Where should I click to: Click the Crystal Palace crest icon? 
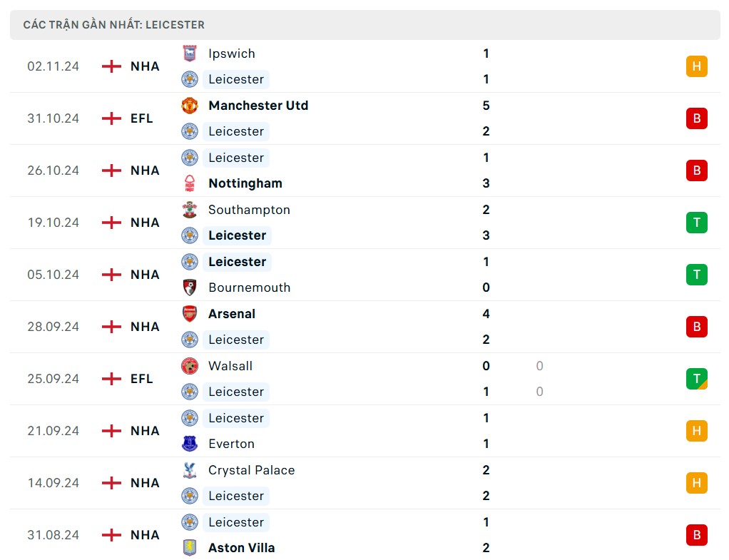pos(189,470)
